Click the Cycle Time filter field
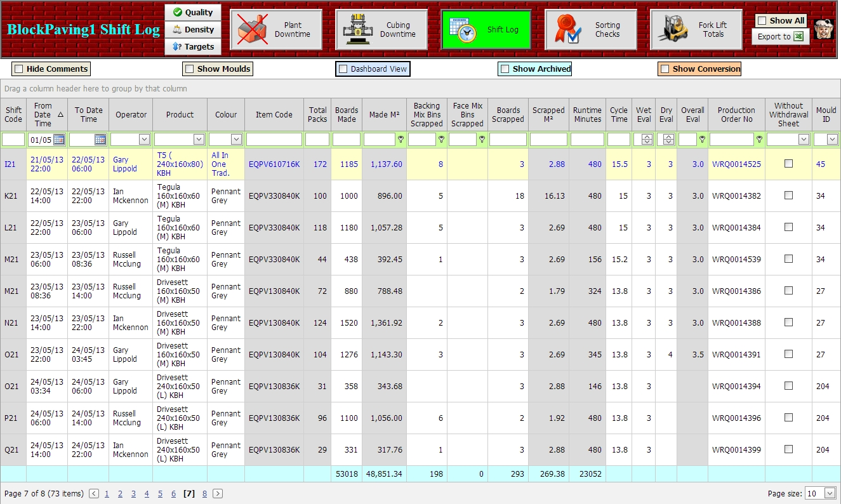Screen dimensions: 841x504 tap(619, 139)
